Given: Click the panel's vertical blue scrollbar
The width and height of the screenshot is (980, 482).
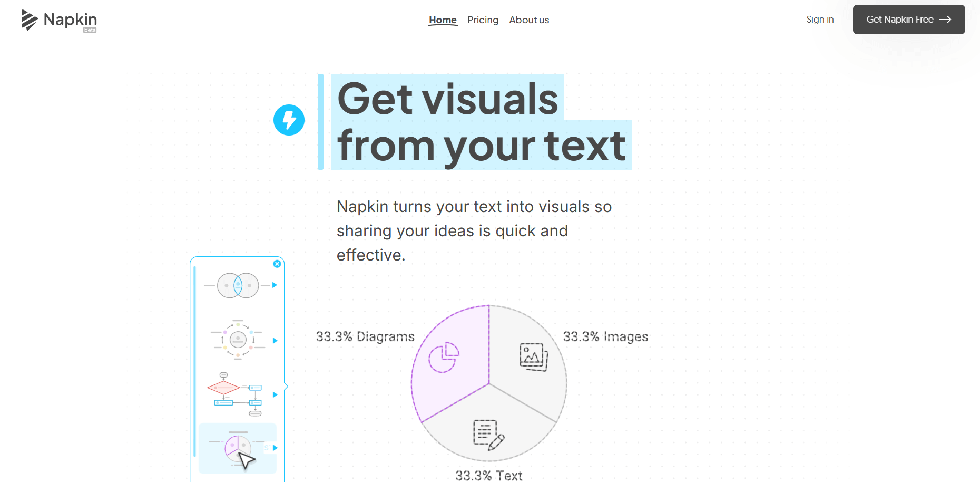Looking at the screenshot, I should 195,362.
